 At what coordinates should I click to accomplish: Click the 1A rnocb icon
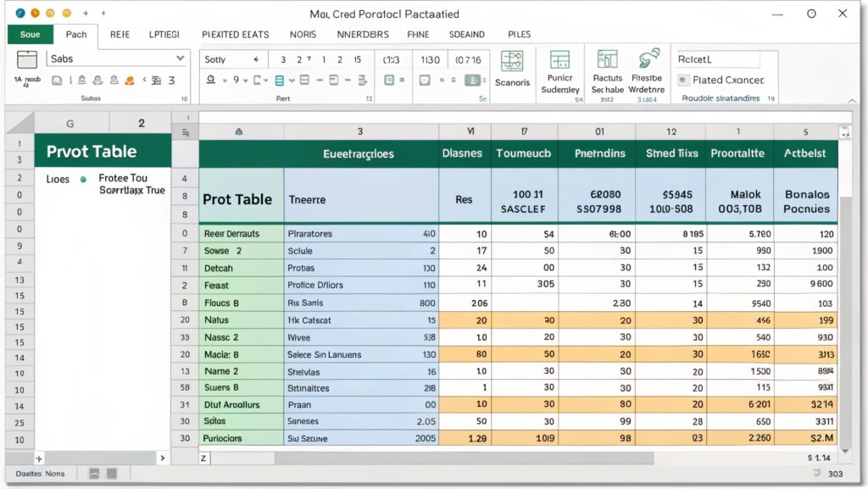click(x=27, y=81)
